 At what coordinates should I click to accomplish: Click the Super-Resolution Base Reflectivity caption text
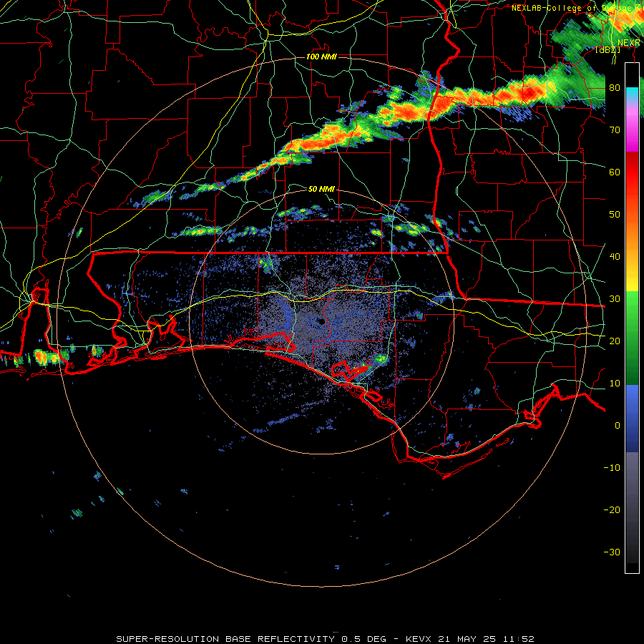[x=325, y=639]
